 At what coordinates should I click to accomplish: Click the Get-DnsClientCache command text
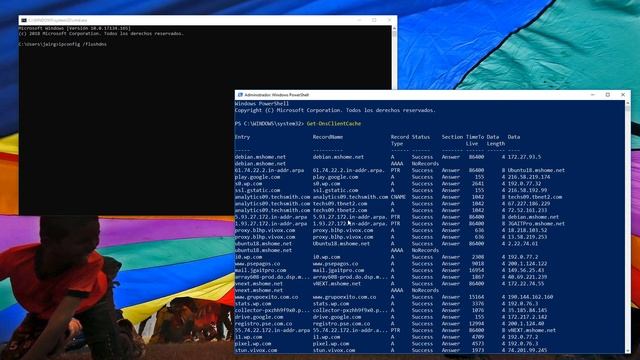pyautogui.click(x=334, y=123)
